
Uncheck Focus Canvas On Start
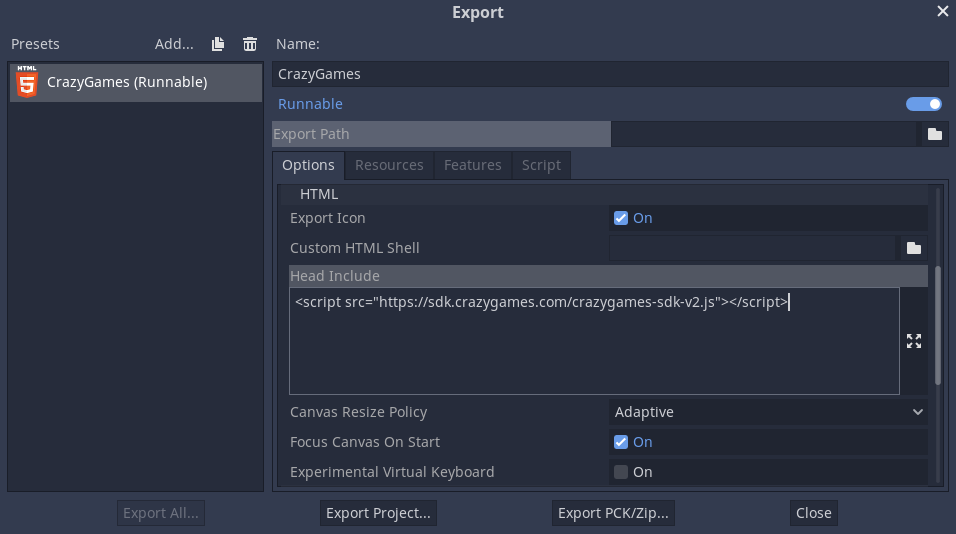pos(621,442)
